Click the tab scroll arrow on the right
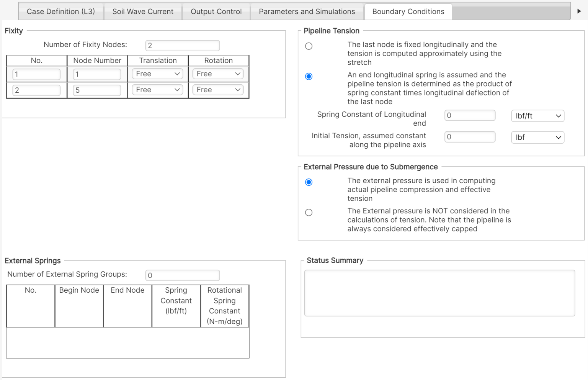The width and height of the screenshot is (588, 380). [x=579, y=11]
